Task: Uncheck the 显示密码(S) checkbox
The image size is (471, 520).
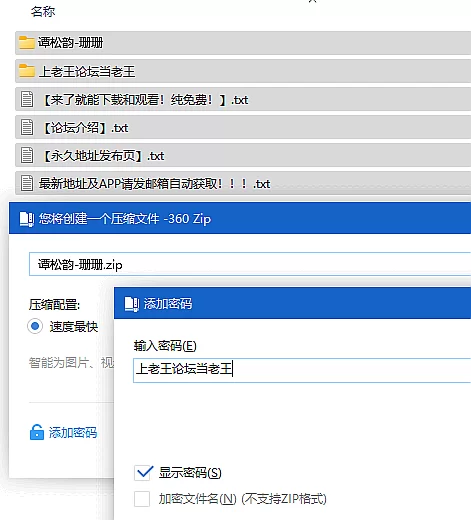Action: coord(143,473)
